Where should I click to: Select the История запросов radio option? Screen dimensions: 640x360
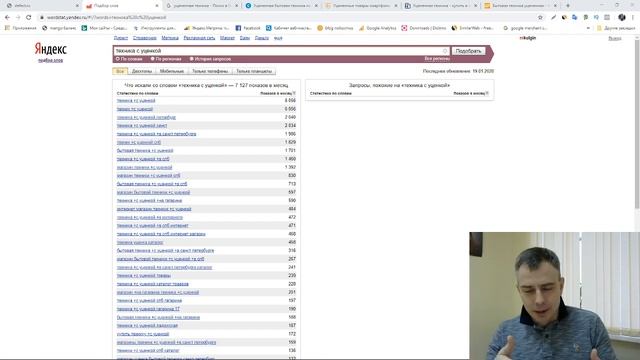coord(210,59)
